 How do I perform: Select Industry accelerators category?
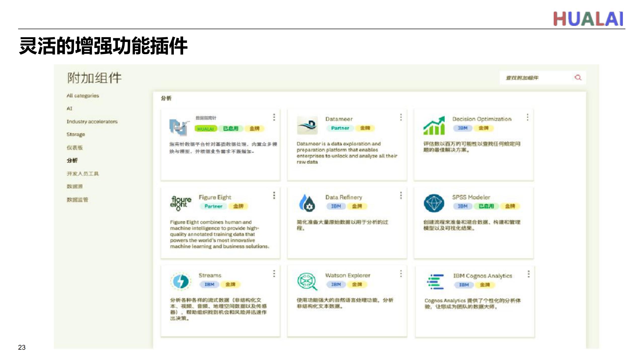(92, 122)
